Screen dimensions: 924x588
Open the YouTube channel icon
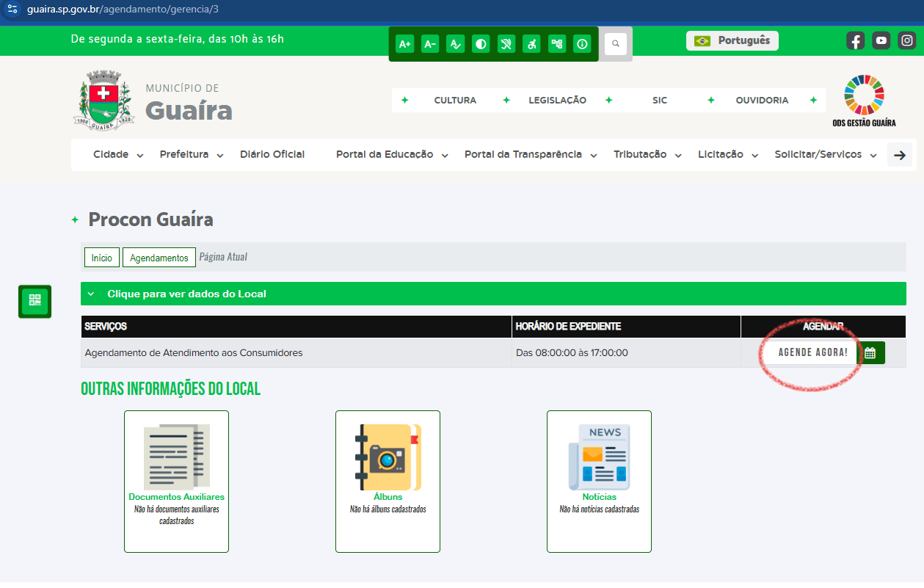pyautogui.click(x=881, y=40)
